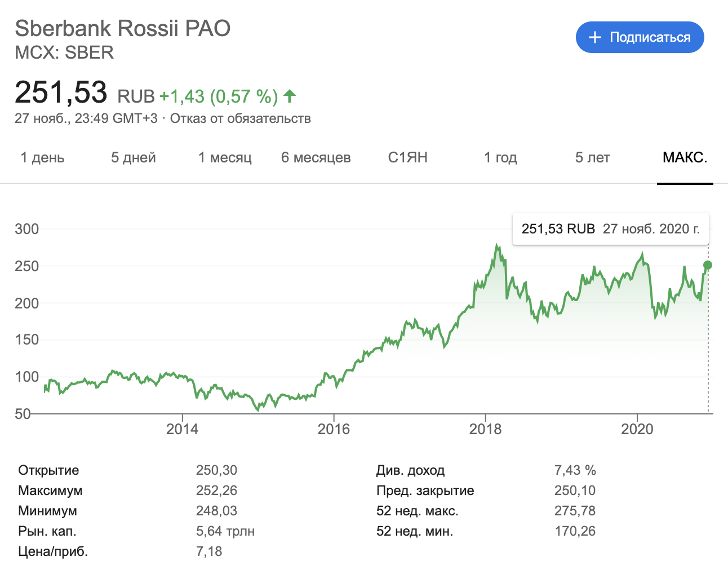Click the 2020 x-axis label
This screenshot has height=574, width=728.
coord(637,429)
